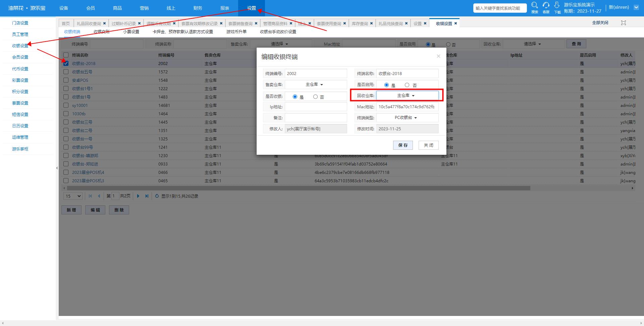
Task: Click the 备注 input field
Action: (x=316, y=118)
